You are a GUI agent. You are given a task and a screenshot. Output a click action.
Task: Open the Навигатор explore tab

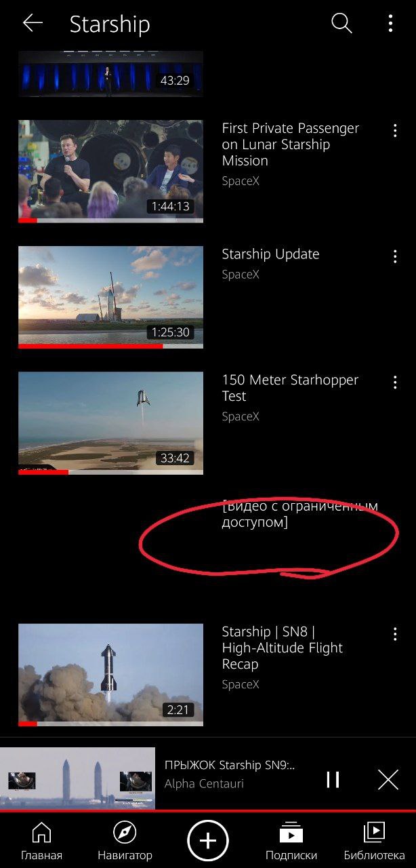(125, 841)
